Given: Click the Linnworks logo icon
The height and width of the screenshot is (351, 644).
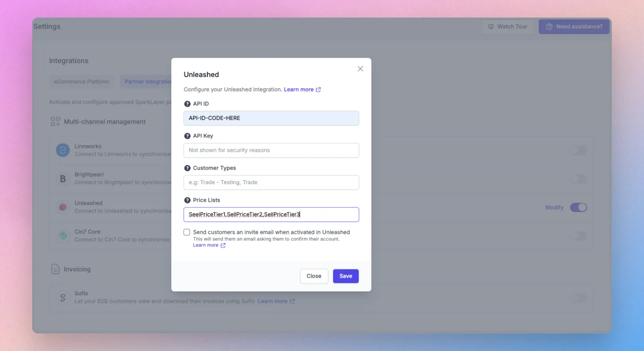Looking at the screenshot, I should (x=63, y=150).
